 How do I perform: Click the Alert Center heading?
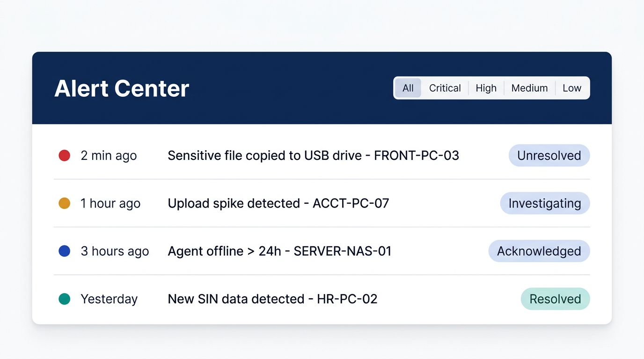[x=122, y=88]
